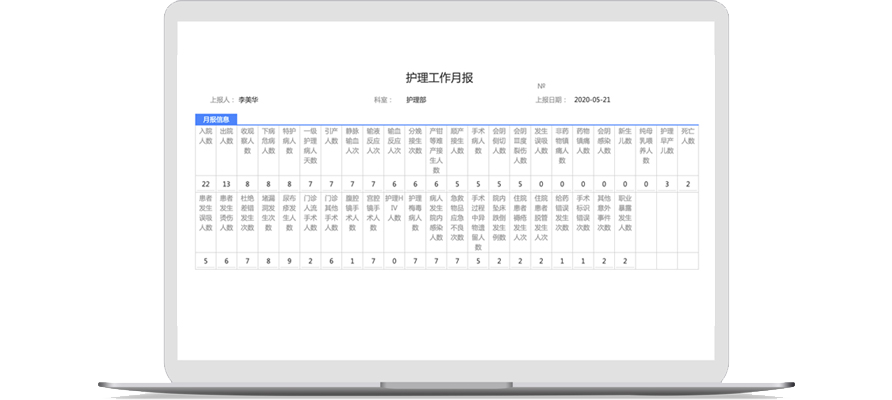Click the 尿布疹发生人数 value cell showing 9
Viewport: 892px width, 400px height.
pyautogui.click(x=288, y=261)
